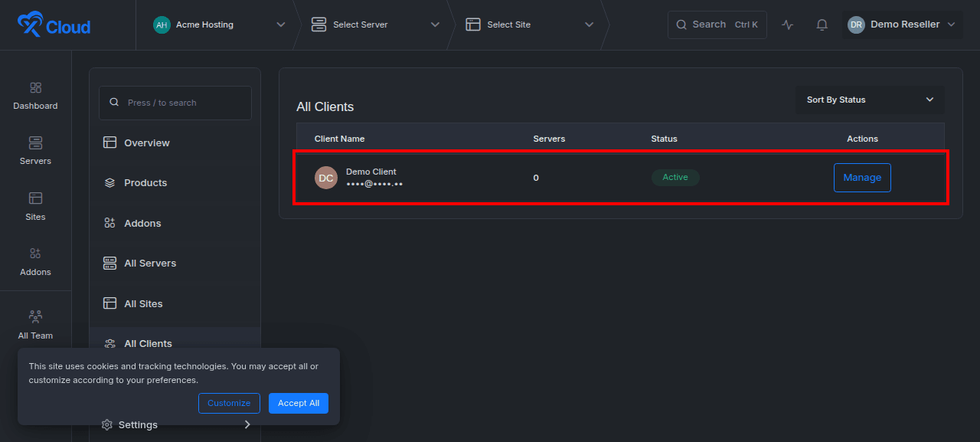Click the All Team people icon
This screenshot has width=980, height=442.
pos(35,316)
